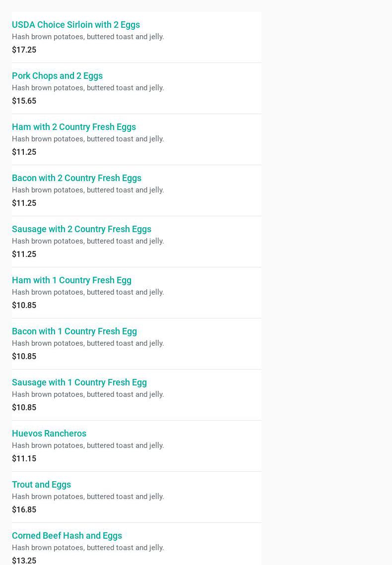
Task: Select the Pork Chops and 2 Eggs link
Action: point(57,75)
